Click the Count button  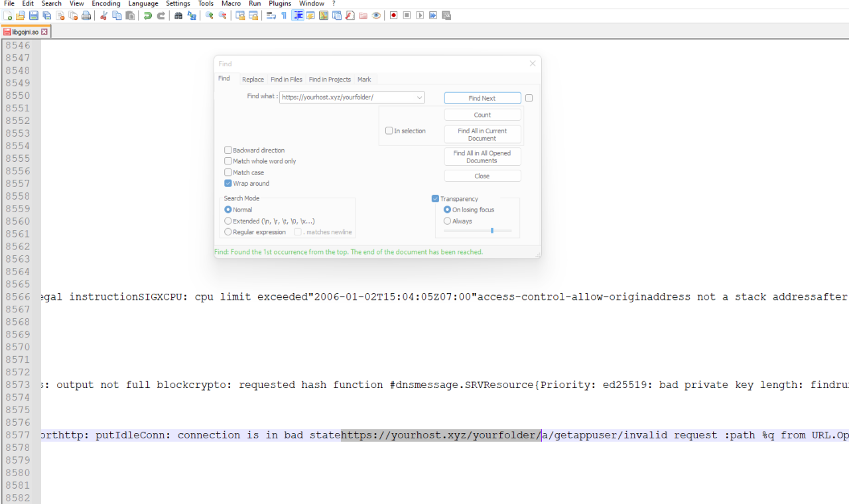[x=482, y=115]
